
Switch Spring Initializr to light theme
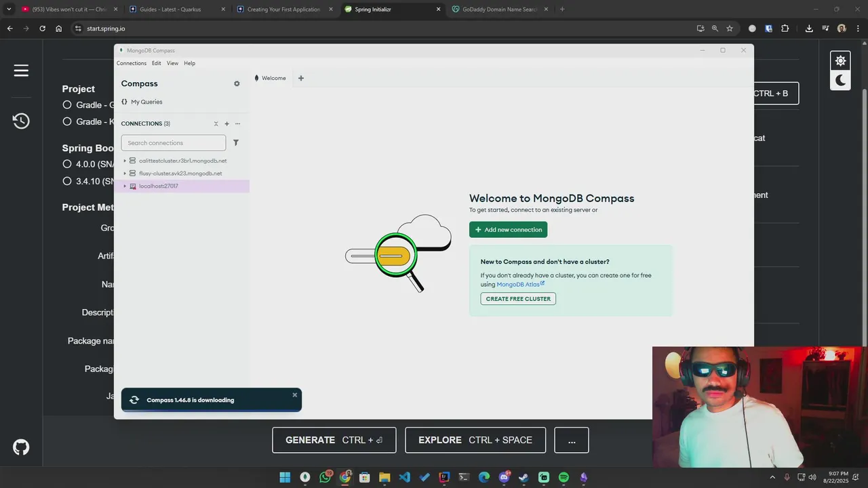coord(841,61)
